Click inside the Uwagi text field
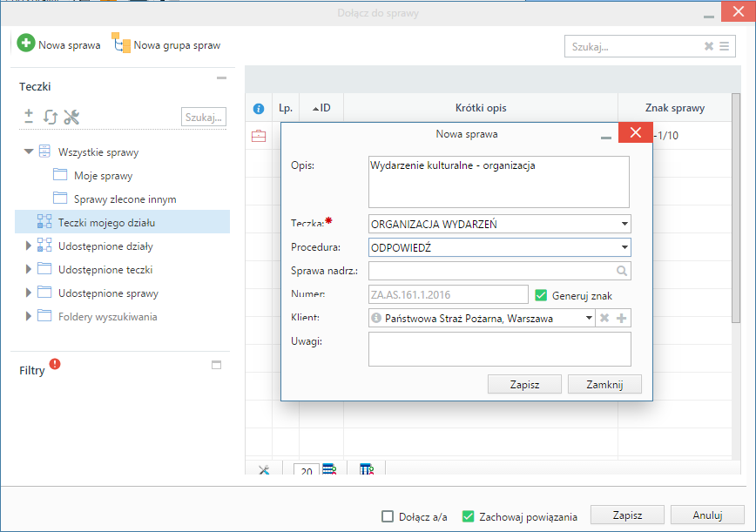 tap(499, 348)
